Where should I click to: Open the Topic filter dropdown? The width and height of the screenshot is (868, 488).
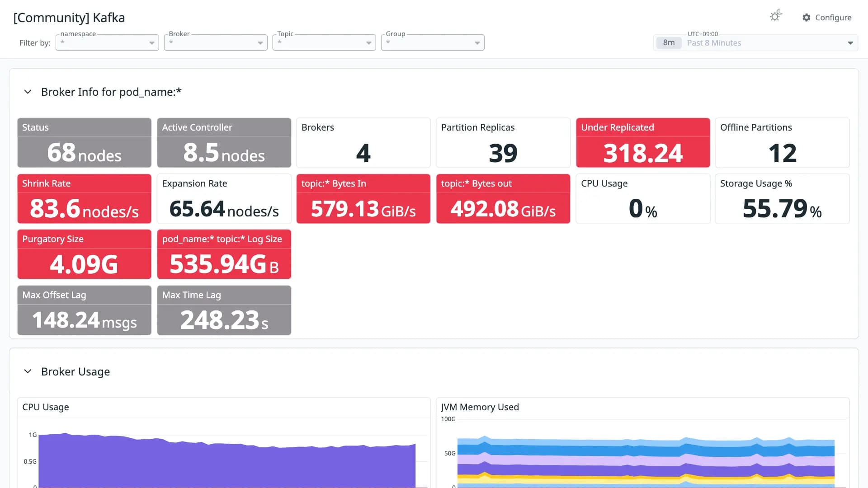coord(324,42)
